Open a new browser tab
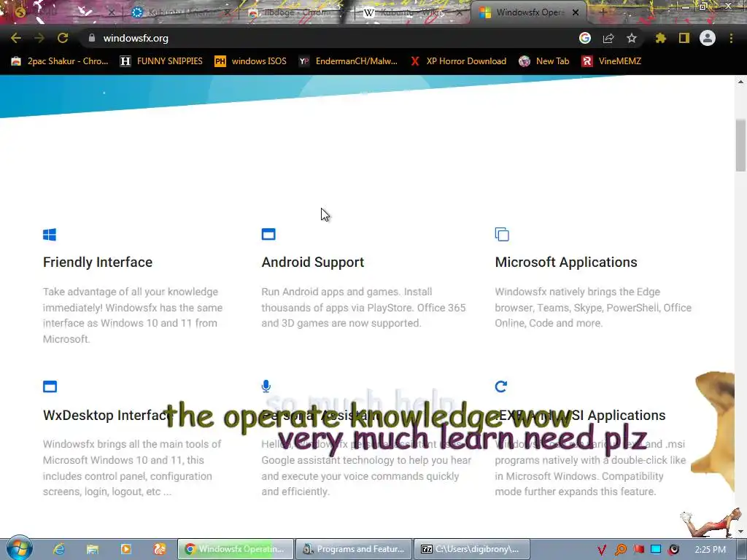Viewport: 747px width, 560px height. [x=602, y=12]
